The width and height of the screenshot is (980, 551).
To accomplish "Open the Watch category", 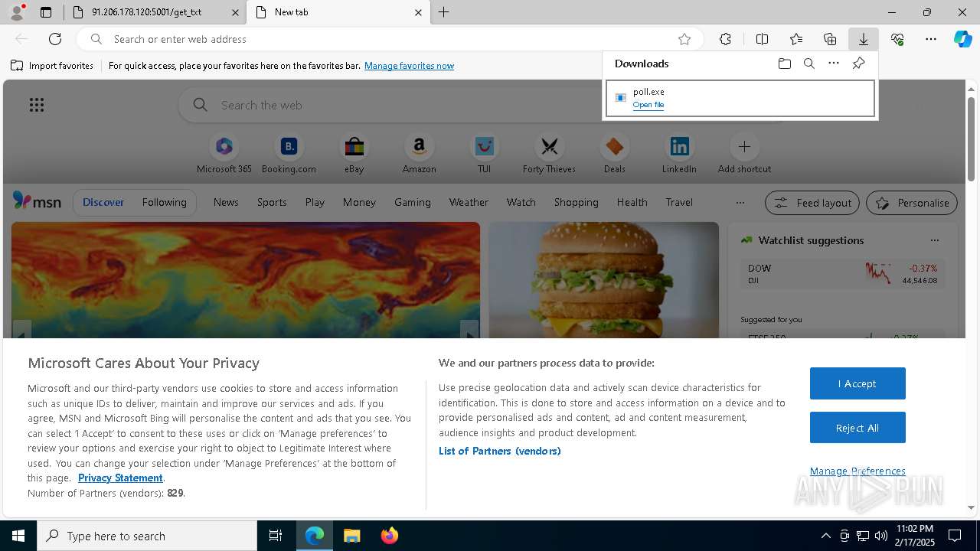I will (521, 202).
